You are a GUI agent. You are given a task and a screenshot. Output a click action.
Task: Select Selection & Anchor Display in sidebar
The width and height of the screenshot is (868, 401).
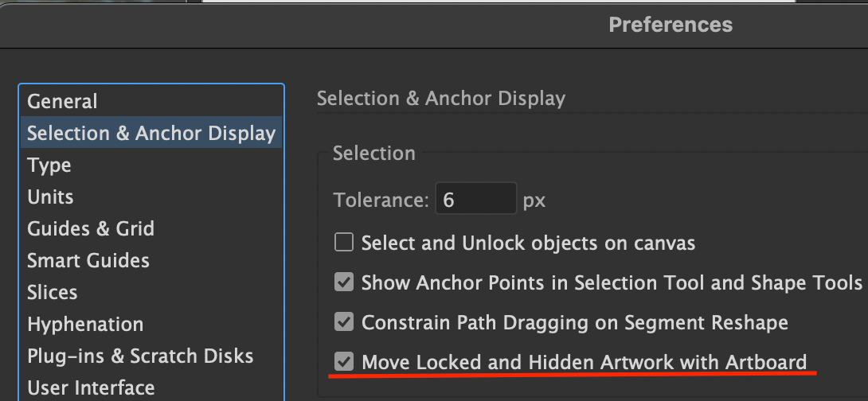[x=151, y=134]
